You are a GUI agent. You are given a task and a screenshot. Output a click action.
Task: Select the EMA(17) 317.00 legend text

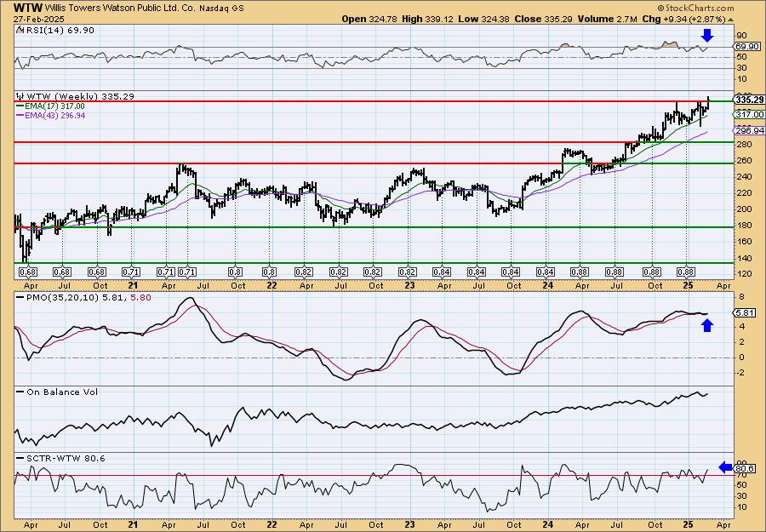(54, 106)
